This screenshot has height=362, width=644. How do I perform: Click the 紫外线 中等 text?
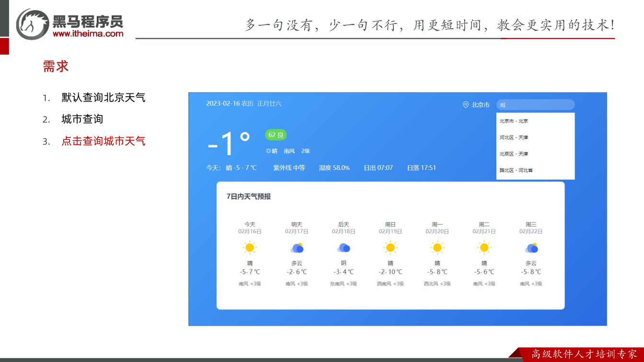point(289,168)
